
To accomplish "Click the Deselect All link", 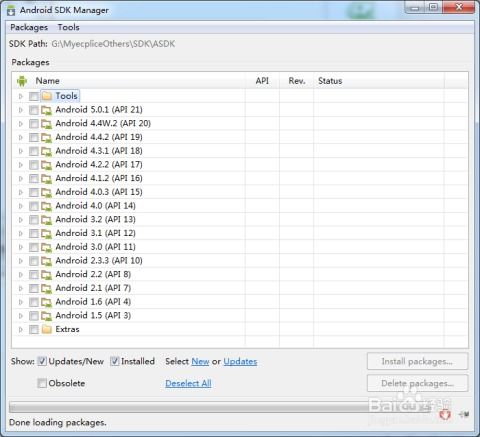I will click(188, 383).
